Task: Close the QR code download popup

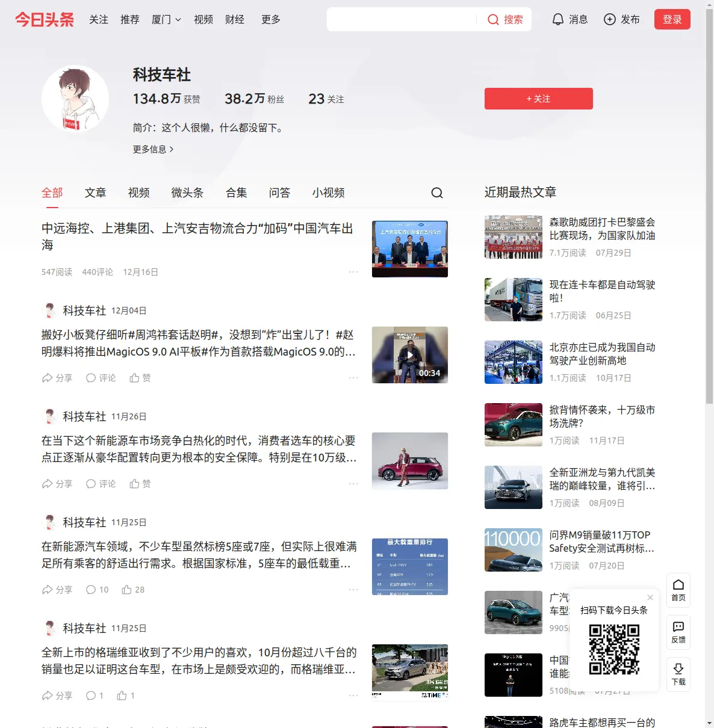Action: coord(650,597)
